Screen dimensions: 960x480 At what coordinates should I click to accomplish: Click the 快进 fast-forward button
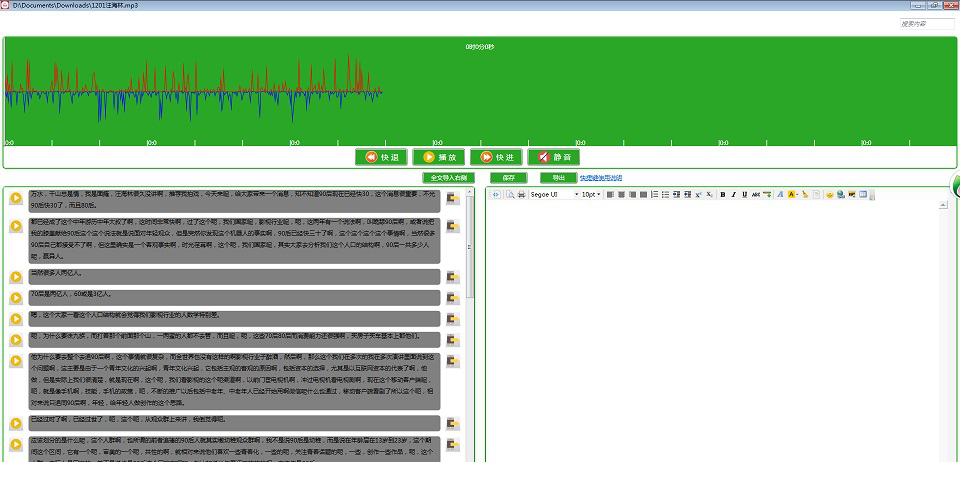(496, 157)
